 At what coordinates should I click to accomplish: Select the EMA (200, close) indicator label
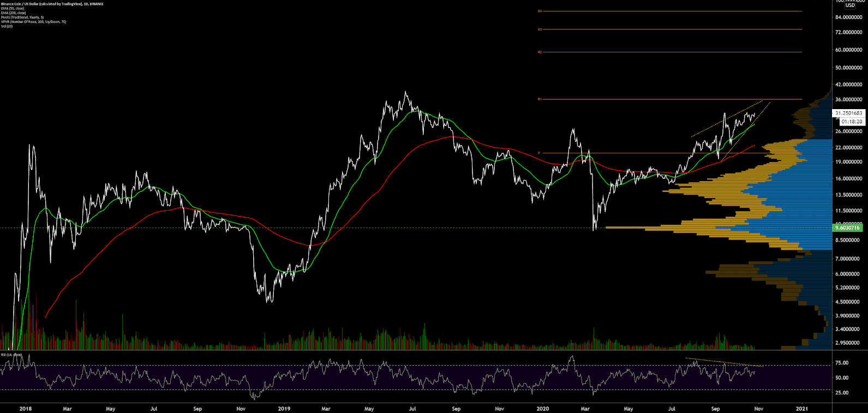[13, 13]
